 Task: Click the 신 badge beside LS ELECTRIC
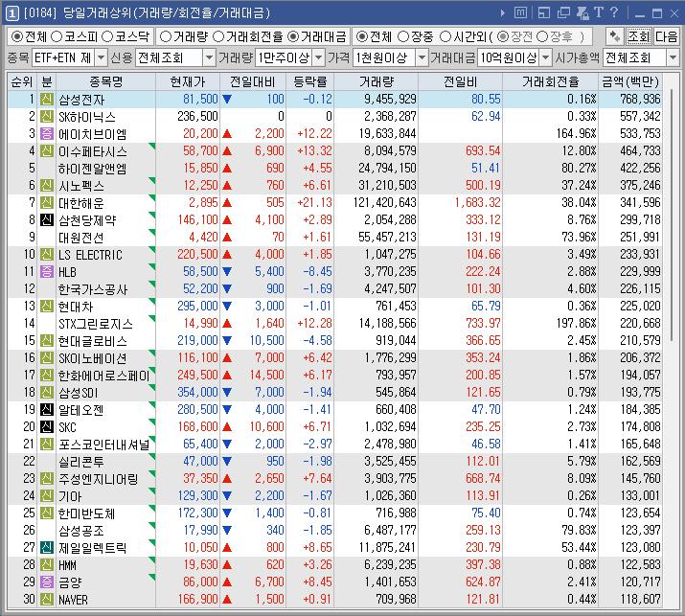(47, 254)
